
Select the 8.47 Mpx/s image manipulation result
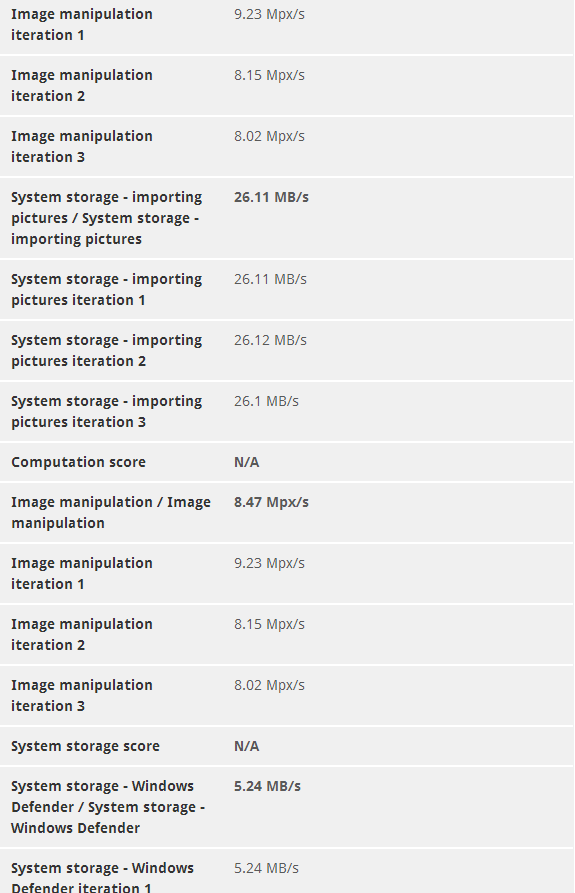coord(271,502)
